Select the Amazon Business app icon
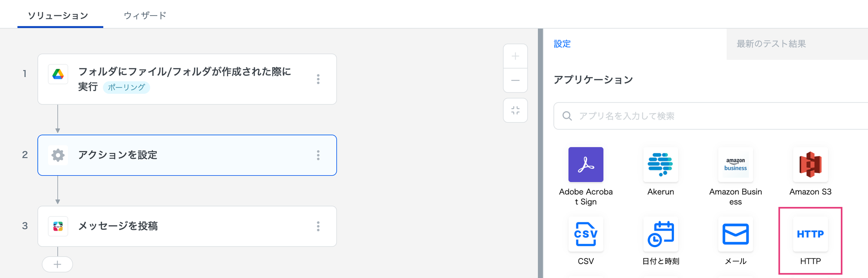This screenshot has height=278, width=868. 735,165
